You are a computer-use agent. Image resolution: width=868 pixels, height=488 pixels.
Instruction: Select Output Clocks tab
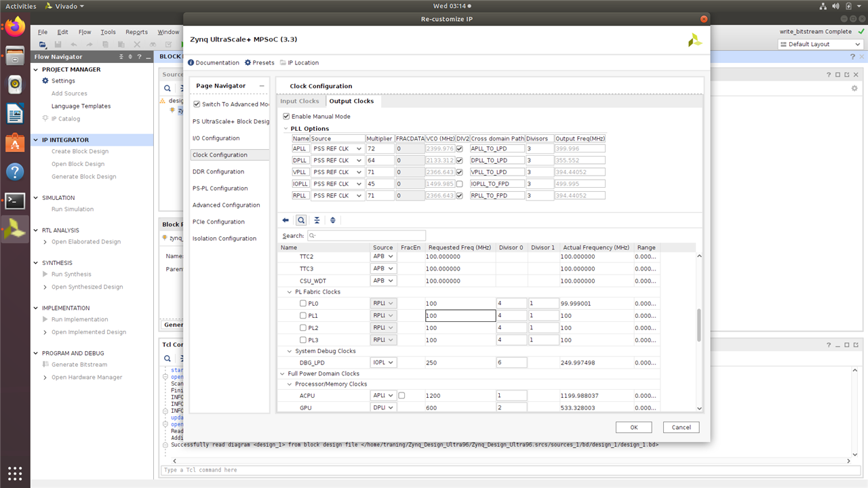(351, 101)
